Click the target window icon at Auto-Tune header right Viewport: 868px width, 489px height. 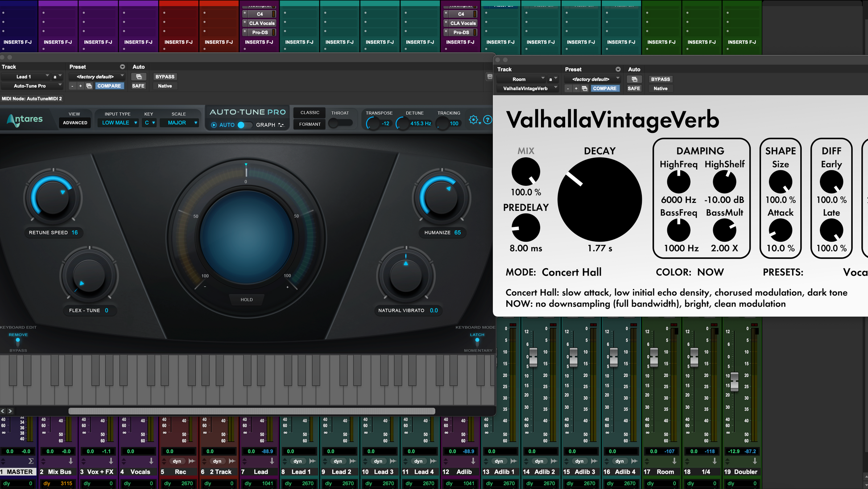pos(489,77)
